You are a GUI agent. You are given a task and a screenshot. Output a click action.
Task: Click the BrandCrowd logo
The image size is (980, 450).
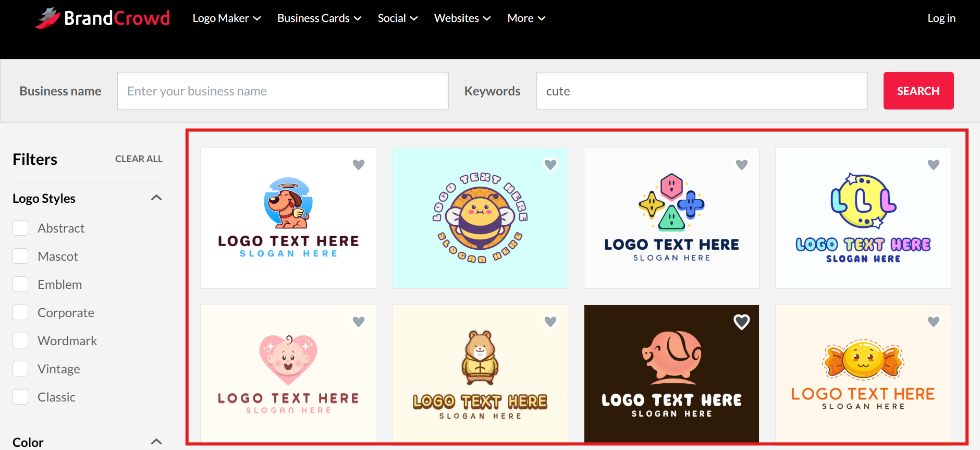103,18
